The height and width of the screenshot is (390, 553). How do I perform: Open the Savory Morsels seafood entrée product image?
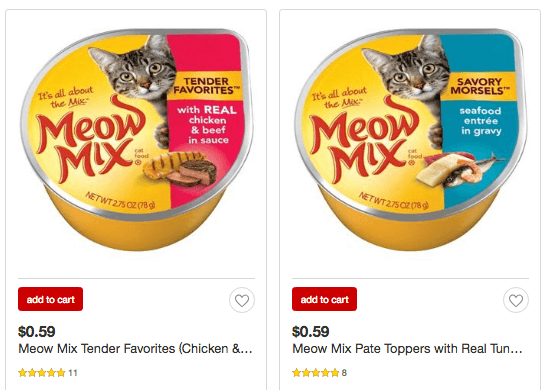coord(411,140)
